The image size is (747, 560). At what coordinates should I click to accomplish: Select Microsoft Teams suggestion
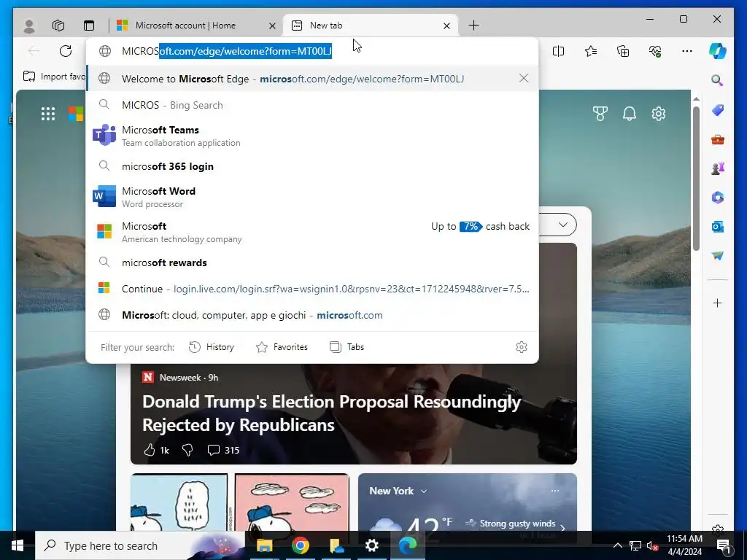[312, 136]
